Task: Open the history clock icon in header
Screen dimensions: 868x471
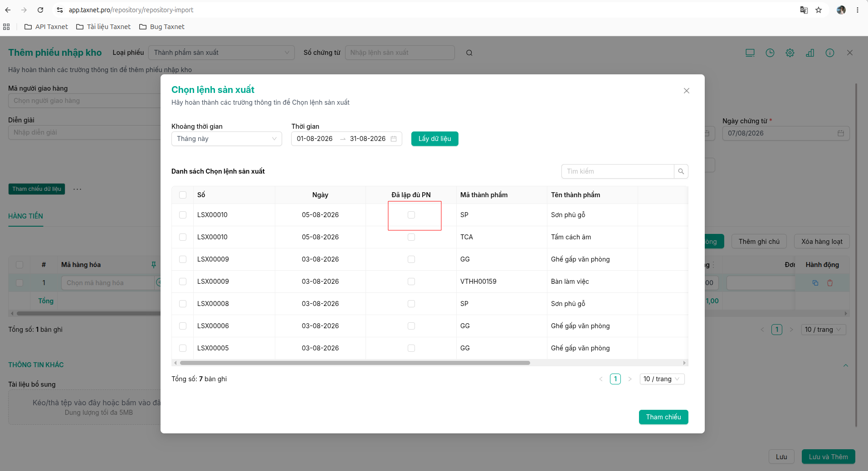Action: pos(770,53)
